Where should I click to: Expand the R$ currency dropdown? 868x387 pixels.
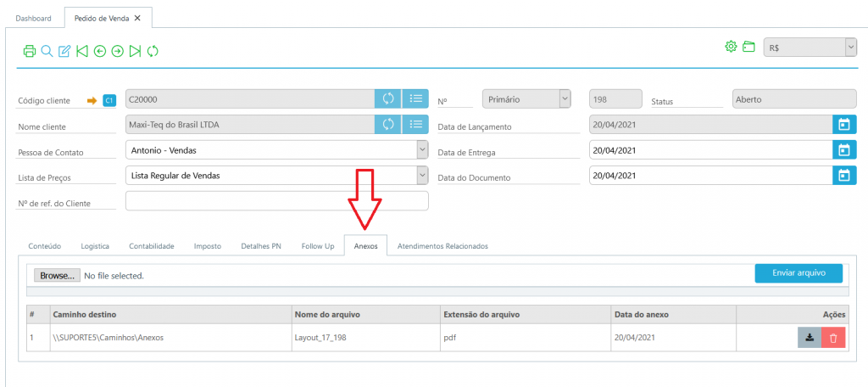850,48
